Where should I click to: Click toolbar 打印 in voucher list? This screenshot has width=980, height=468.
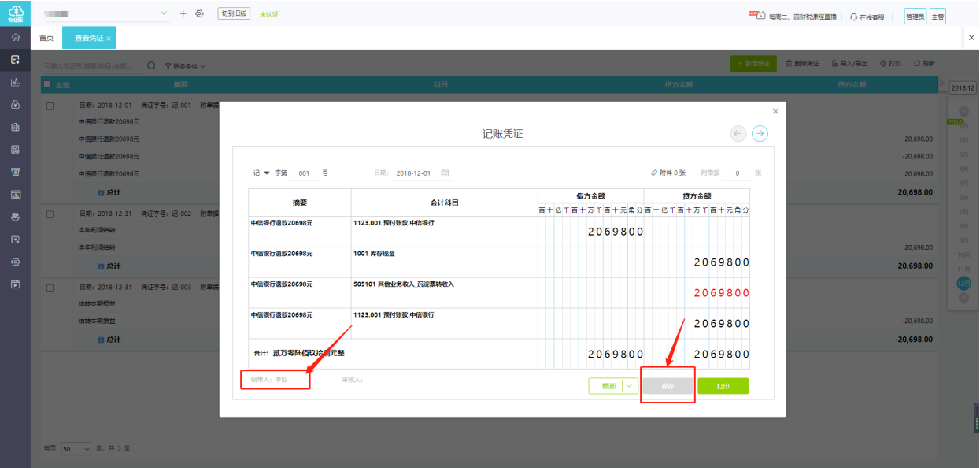click(890, 64)
